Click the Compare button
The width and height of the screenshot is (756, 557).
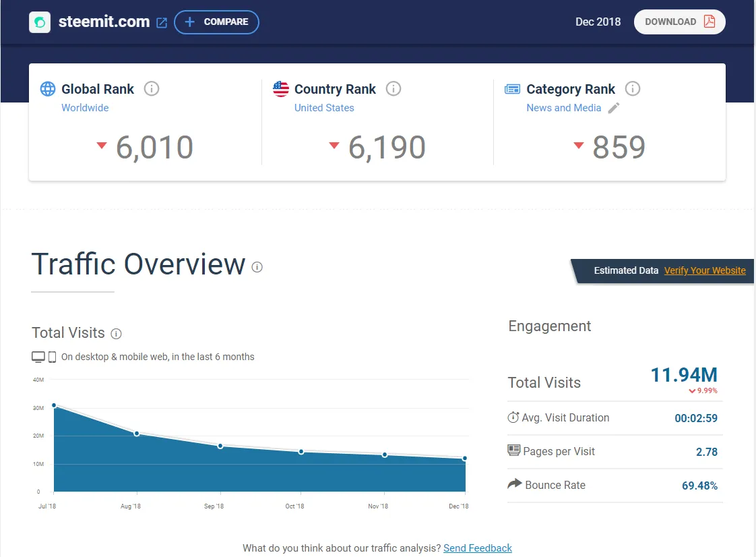216,22
